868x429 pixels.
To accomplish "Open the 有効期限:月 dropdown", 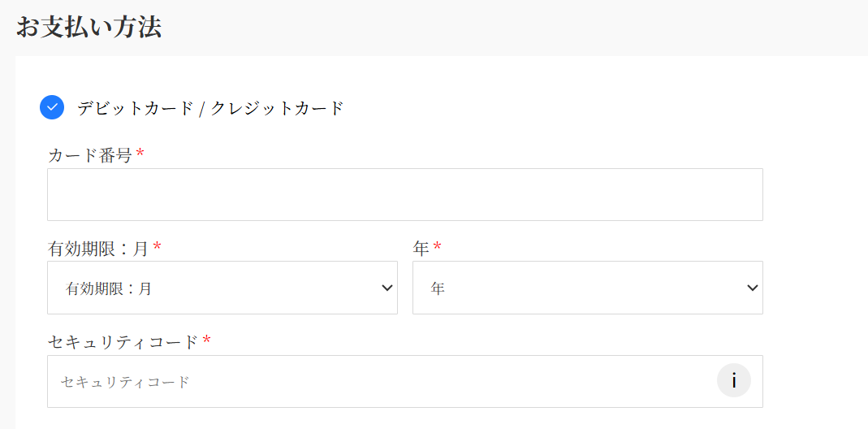I will point(222,288).
